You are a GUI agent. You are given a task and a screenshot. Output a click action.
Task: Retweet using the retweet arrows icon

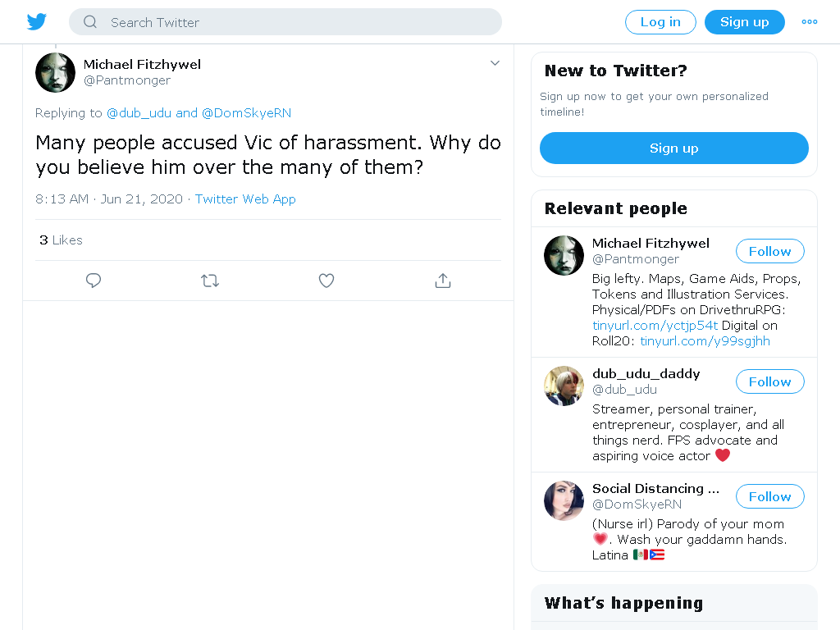click(210, 281)
